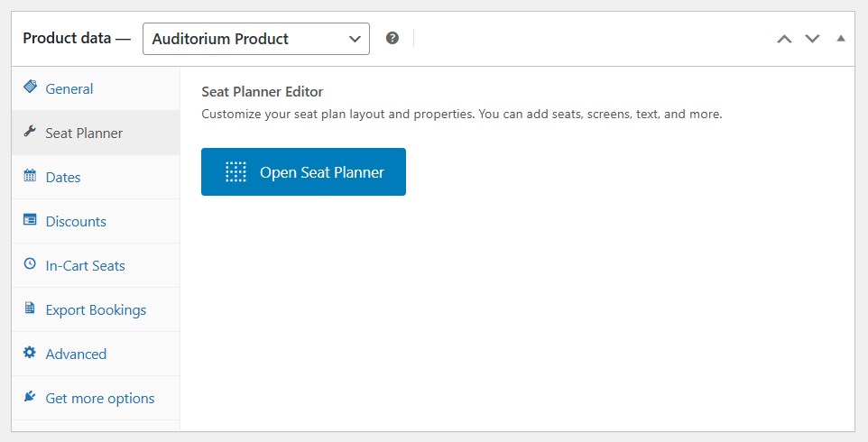Click the wrench icon for Seat Planner
Screen dimensions: 868x442
click(30, 132)
